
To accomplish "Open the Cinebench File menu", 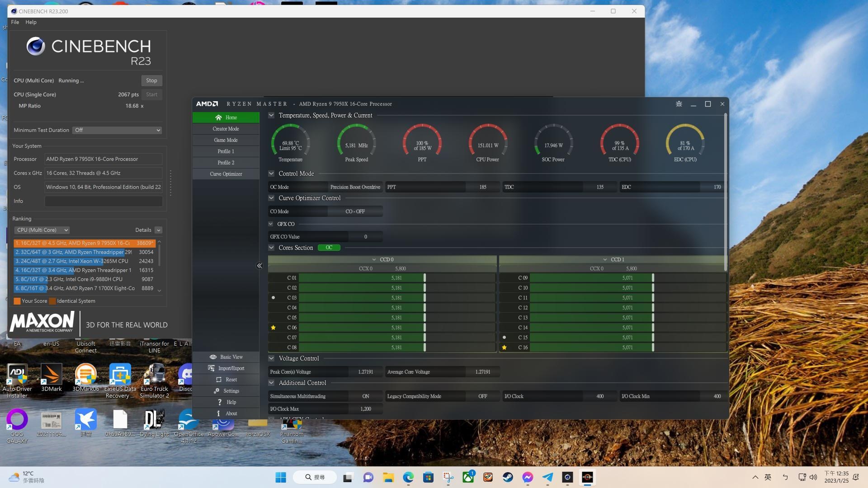I will pyautogui.click(x=15, y=22).
